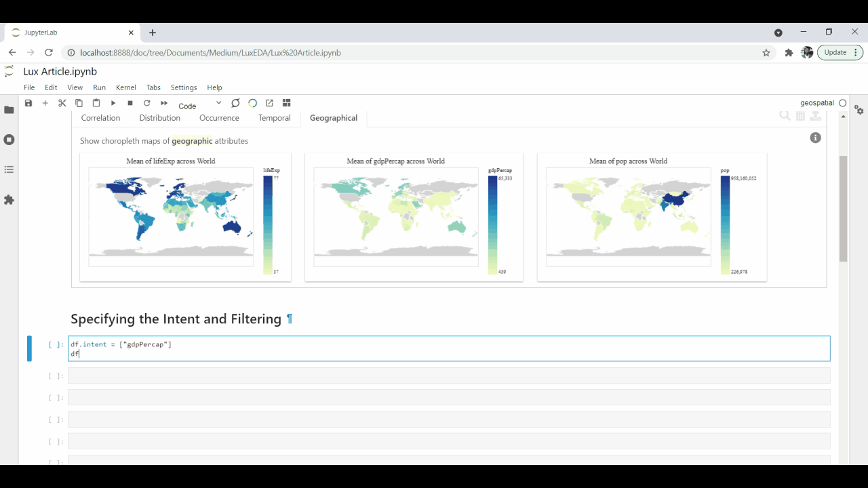
Task: Open the extension manager puzzle icon in sidebar
Action: coord(9,200)
